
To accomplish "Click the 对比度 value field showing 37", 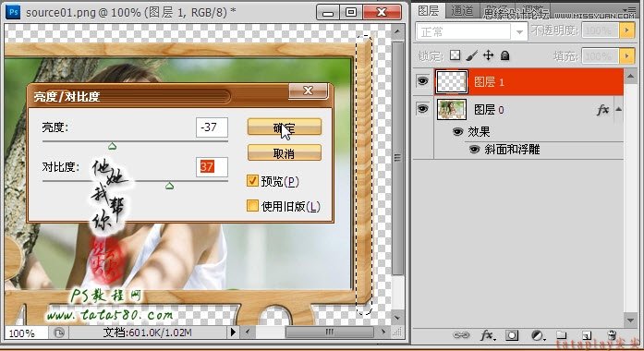I will 212,166.
